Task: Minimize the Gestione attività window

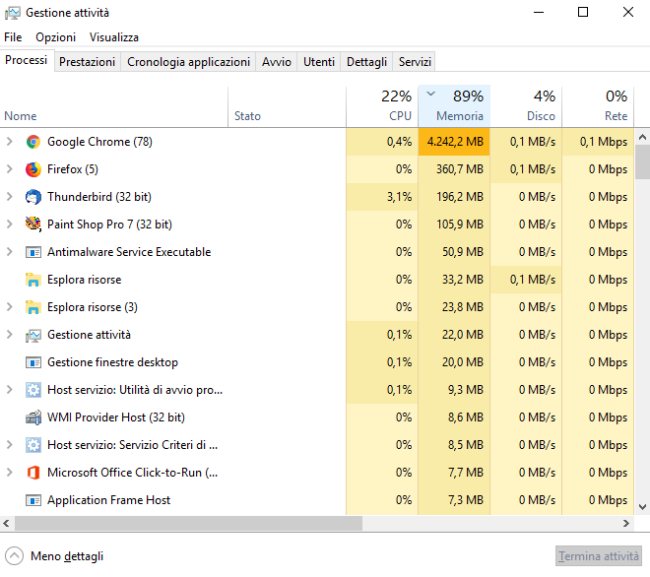Action: coord(538,12)
